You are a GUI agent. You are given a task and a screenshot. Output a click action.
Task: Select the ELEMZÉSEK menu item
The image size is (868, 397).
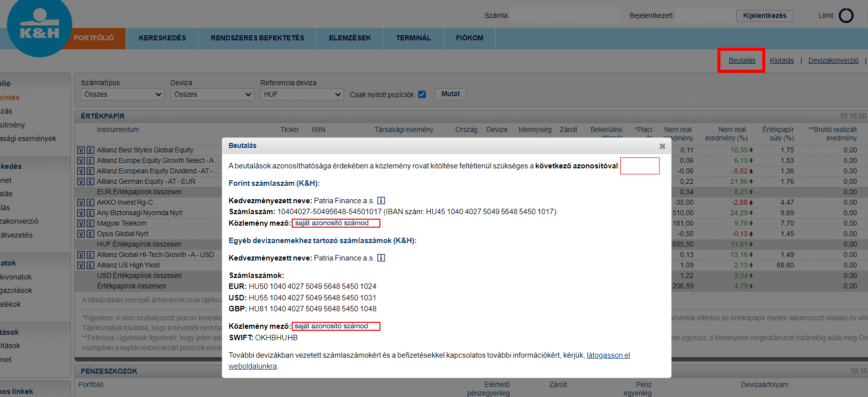tap(350, 38)
